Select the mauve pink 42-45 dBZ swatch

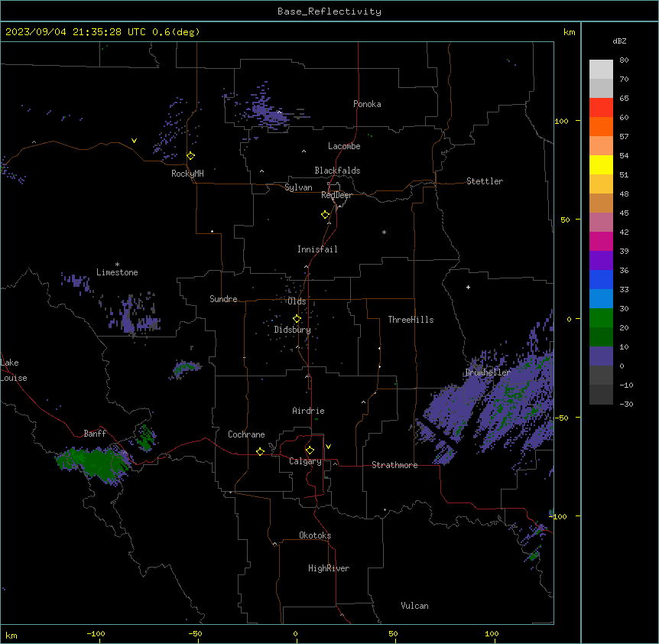point(601,223)
